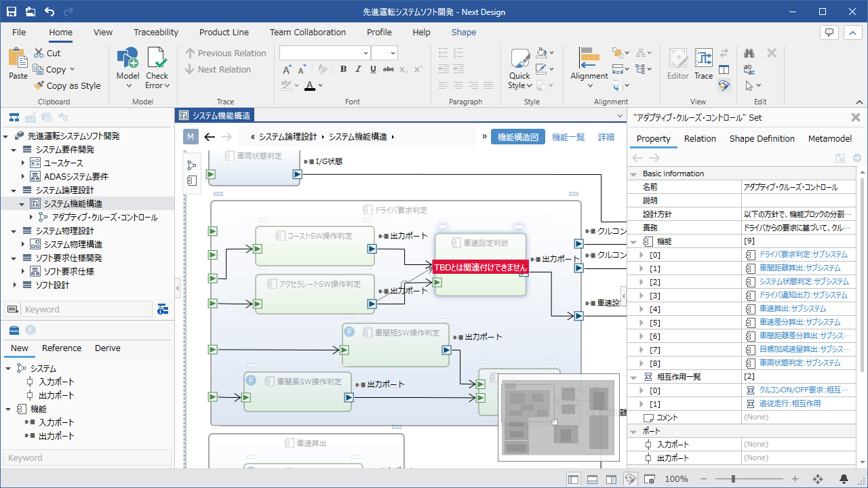Open the Copy dropdown arrow
The image size is (868, 488).
(x=72, y=69)
